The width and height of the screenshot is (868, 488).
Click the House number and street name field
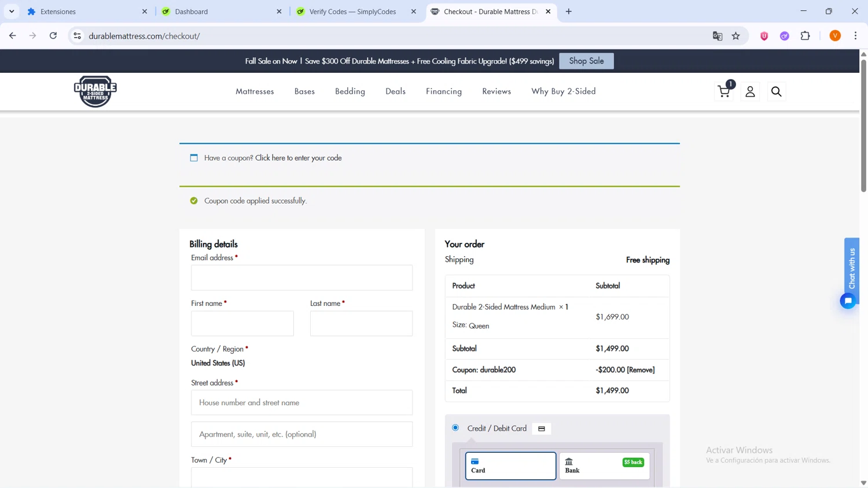click(301, 402)
